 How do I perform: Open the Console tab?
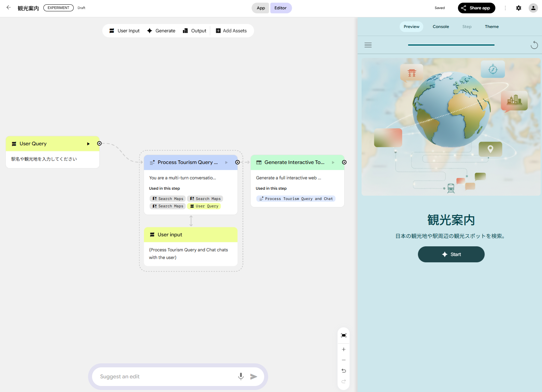pos(441,27)
